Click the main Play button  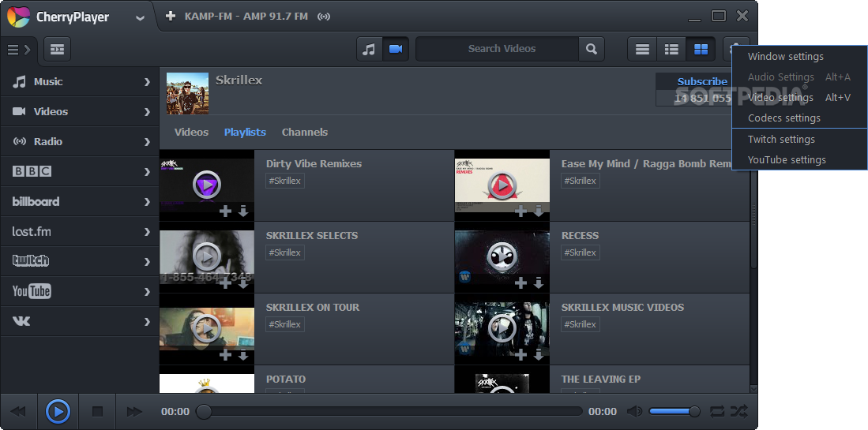pyautogui.click(x=58, y=411)
